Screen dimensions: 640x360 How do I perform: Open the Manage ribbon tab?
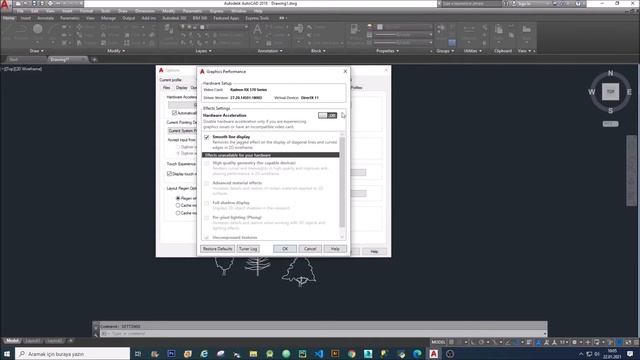(x=108, y=18)
